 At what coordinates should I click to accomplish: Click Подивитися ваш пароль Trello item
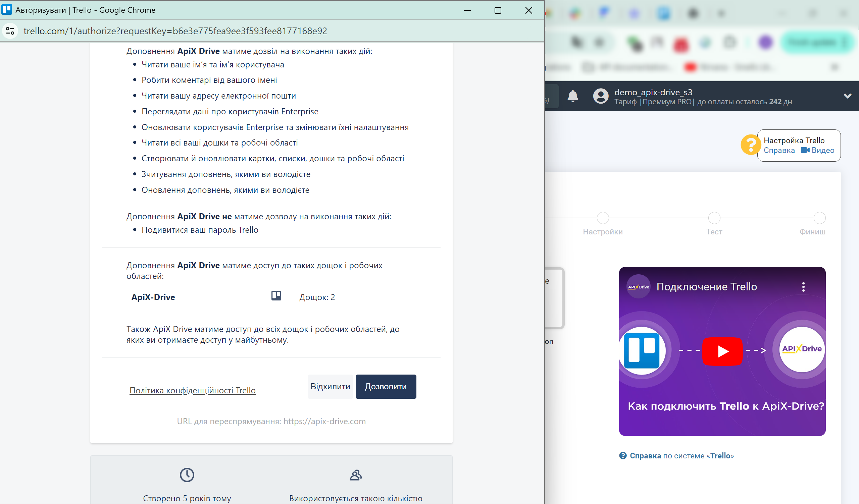[200, 230]
